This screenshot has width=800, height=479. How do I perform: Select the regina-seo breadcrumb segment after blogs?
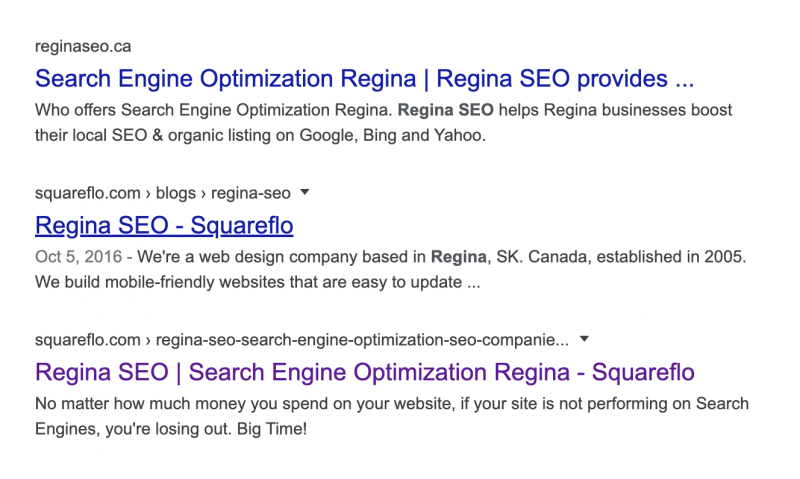pyautogui.click(x=251, y=194)
